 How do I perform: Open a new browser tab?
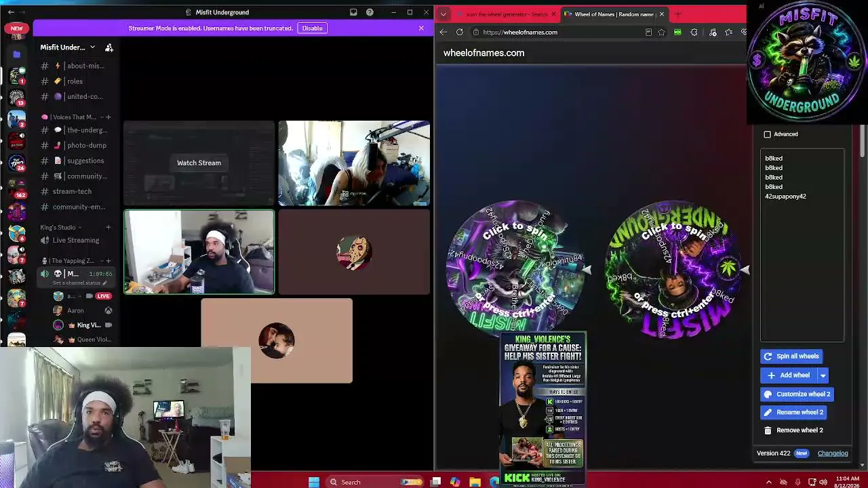pyautogui.click(x=678, y=14)
